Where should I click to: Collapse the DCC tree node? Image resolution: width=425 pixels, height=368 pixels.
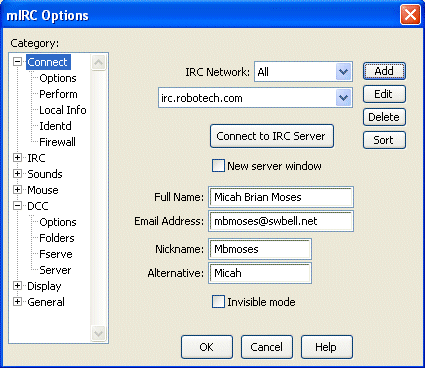(x=17, y=206)
